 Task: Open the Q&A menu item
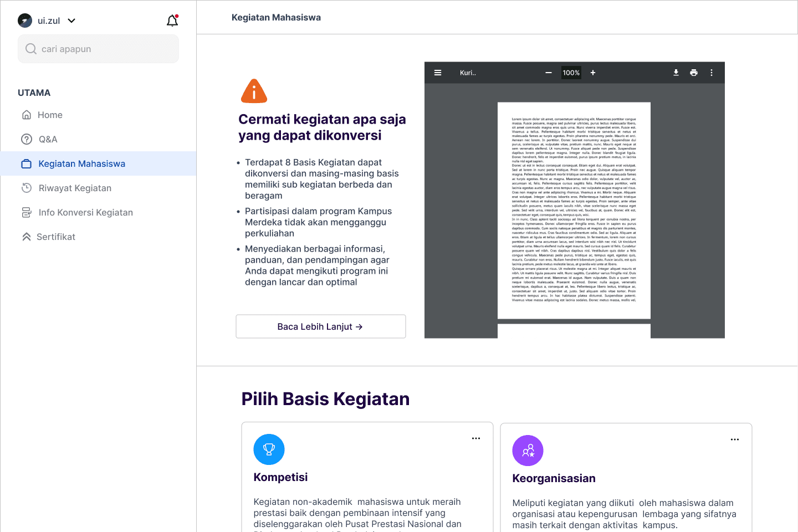48,139
